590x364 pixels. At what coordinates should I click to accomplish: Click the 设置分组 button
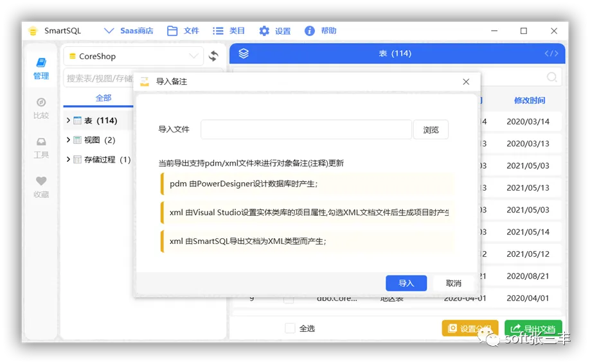[x=470, y=329]
